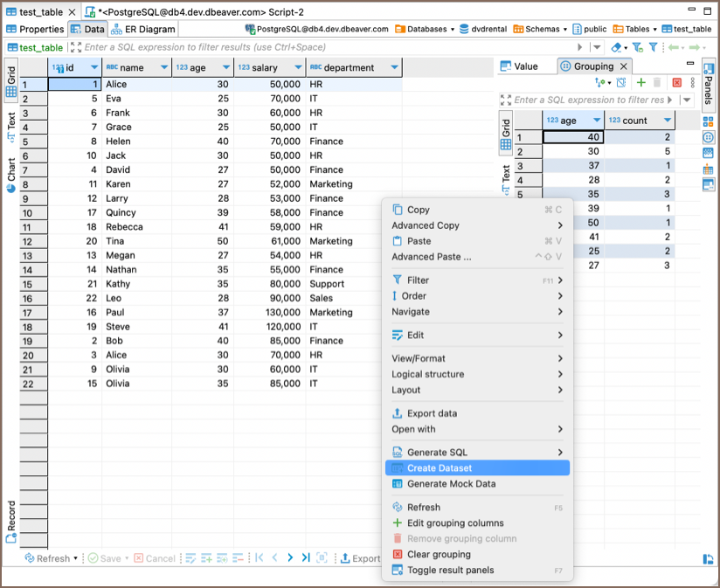The image size is (720, 588).
Task: Click the green plus add grouping column icon
Action: [x=641, y=82]
